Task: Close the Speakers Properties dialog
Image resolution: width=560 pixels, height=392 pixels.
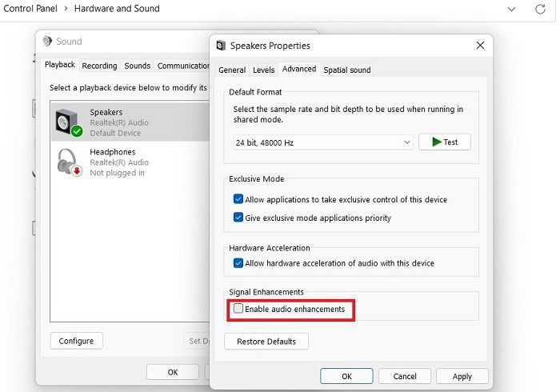Action: (x=480, y=45)
